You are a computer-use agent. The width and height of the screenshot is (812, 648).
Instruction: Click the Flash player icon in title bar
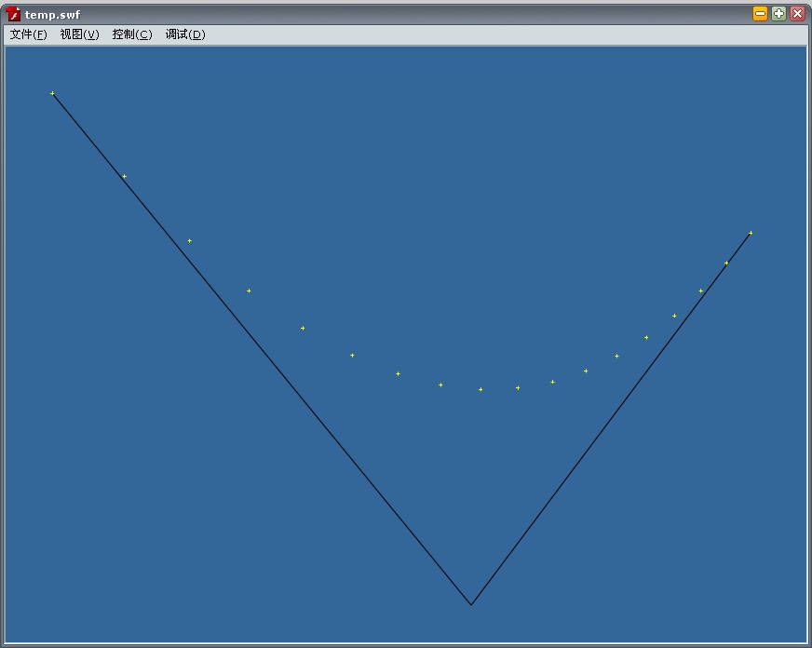point(13,14)
